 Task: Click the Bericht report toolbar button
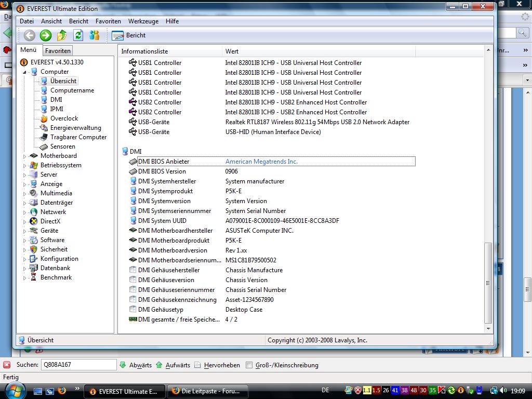[x=129, y=35]
